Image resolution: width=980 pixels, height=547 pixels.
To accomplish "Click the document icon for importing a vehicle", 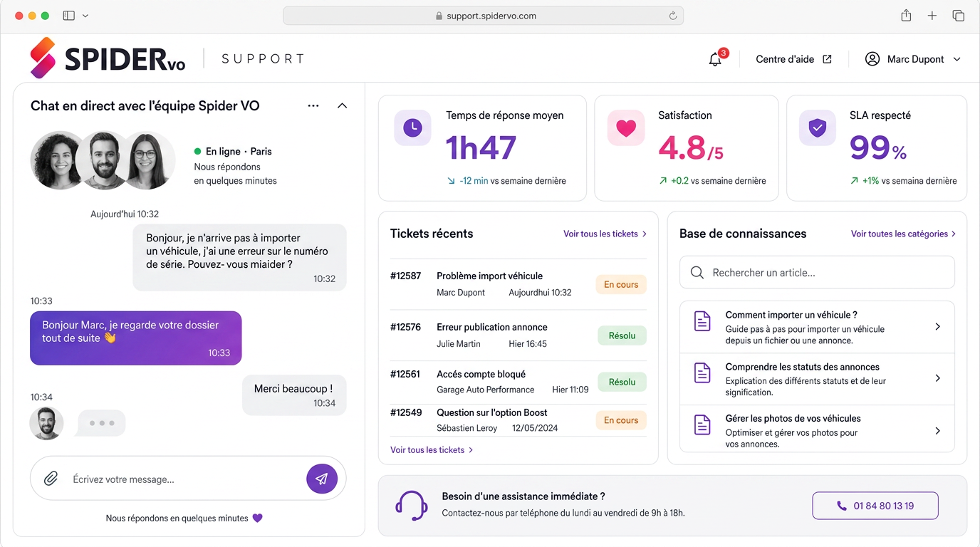I will click(702, 321).
